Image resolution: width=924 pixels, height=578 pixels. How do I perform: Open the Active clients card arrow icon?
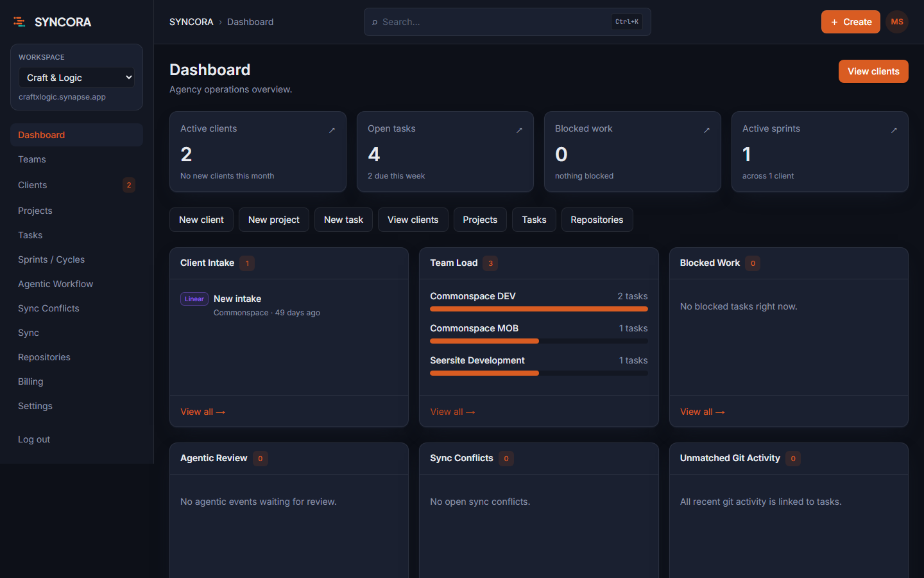coord(332,130)
